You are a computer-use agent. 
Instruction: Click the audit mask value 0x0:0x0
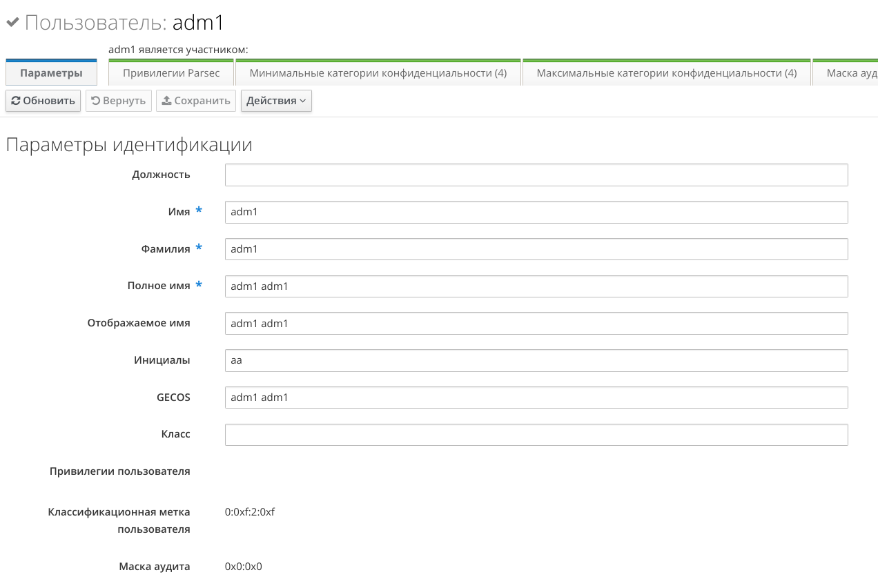tap(244, 567)
